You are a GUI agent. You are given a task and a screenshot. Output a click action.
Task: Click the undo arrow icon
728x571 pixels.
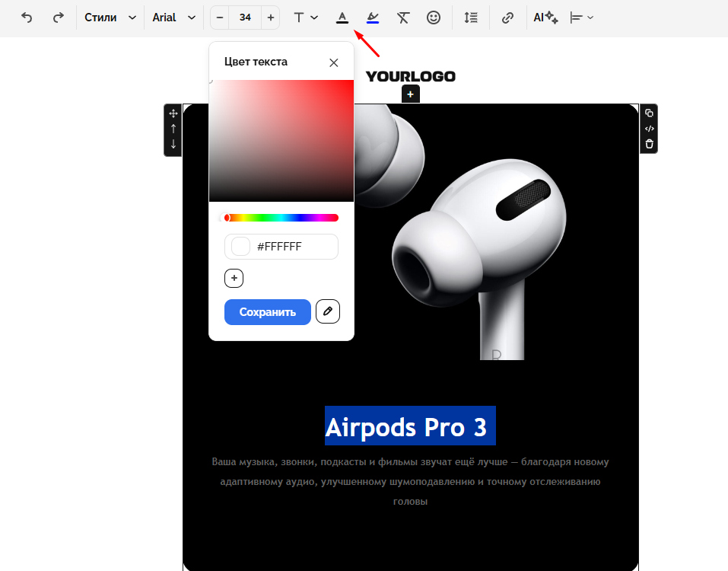(27, 18)
